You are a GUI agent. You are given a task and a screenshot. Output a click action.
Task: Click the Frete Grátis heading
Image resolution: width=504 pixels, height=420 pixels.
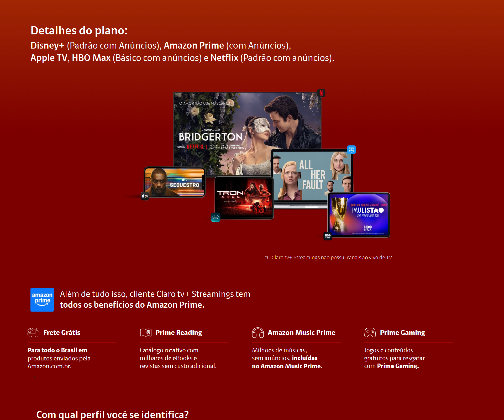(62, 333)
